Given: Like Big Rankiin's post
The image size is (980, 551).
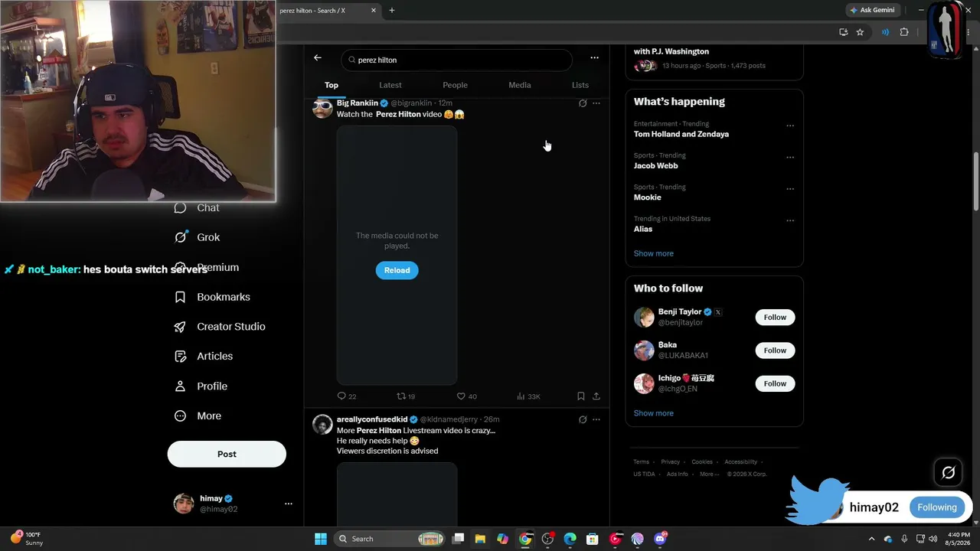Looking at the screenshot, I should 466,396.
